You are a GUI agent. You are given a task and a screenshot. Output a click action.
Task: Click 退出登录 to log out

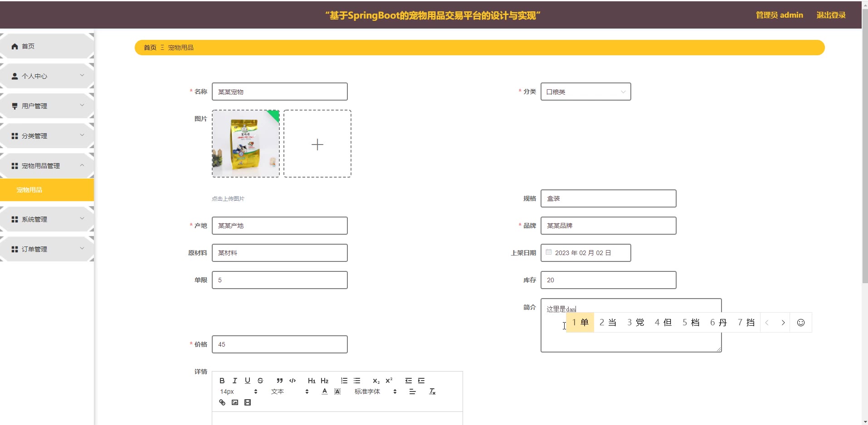pos(831,15)
